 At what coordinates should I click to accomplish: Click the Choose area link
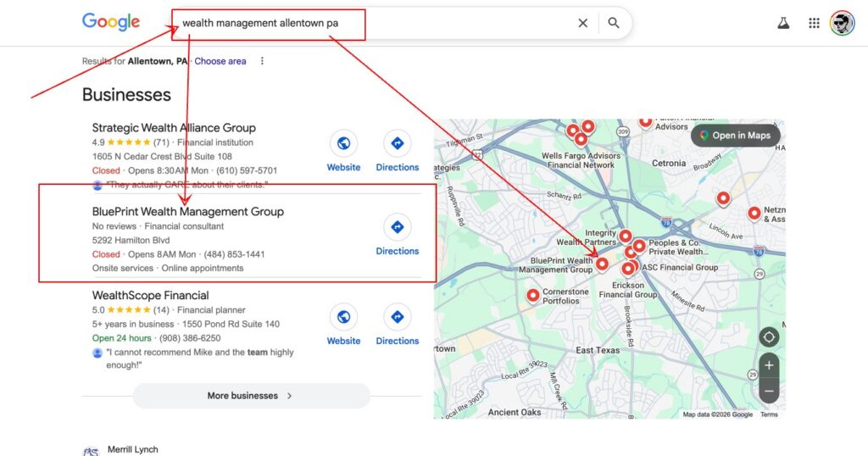220,61
